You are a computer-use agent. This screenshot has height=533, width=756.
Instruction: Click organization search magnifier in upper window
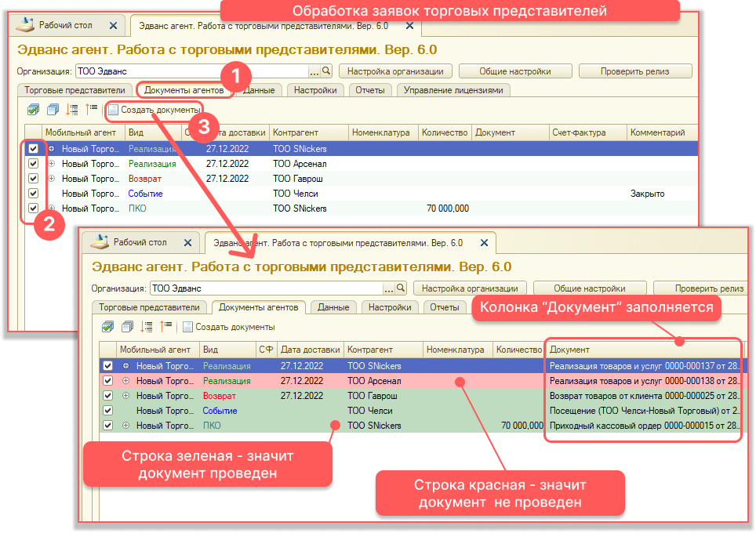pos(326,71)
